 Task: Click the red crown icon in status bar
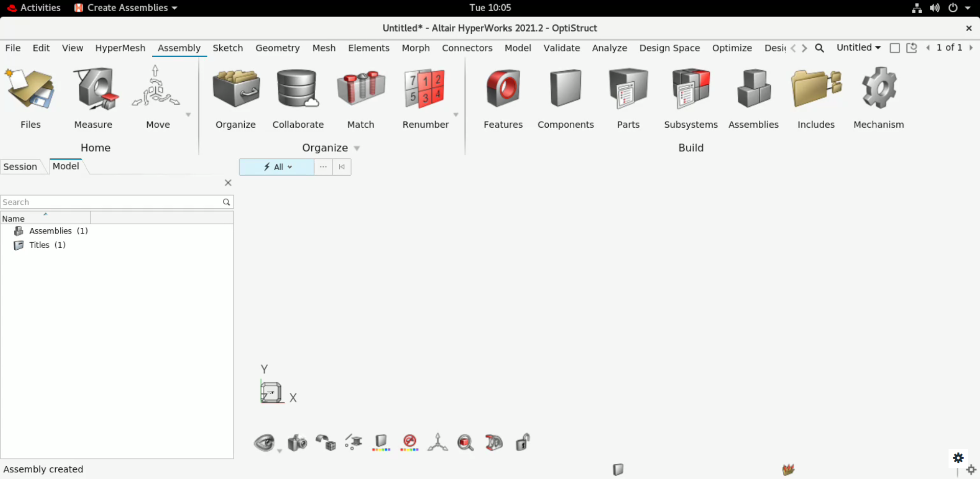788,469
